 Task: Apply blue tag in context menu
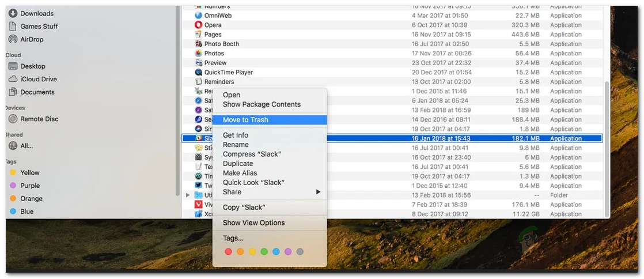276,251
